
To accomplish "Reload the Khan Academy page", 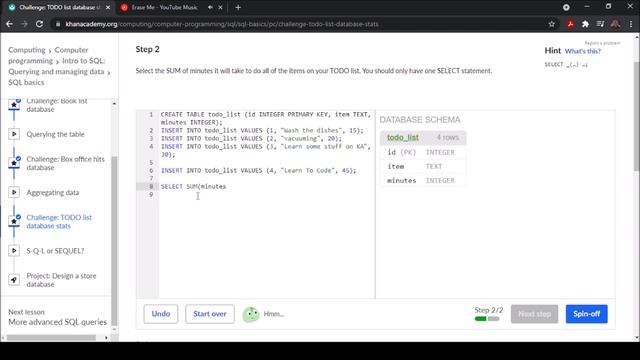I will pos(39,24).
